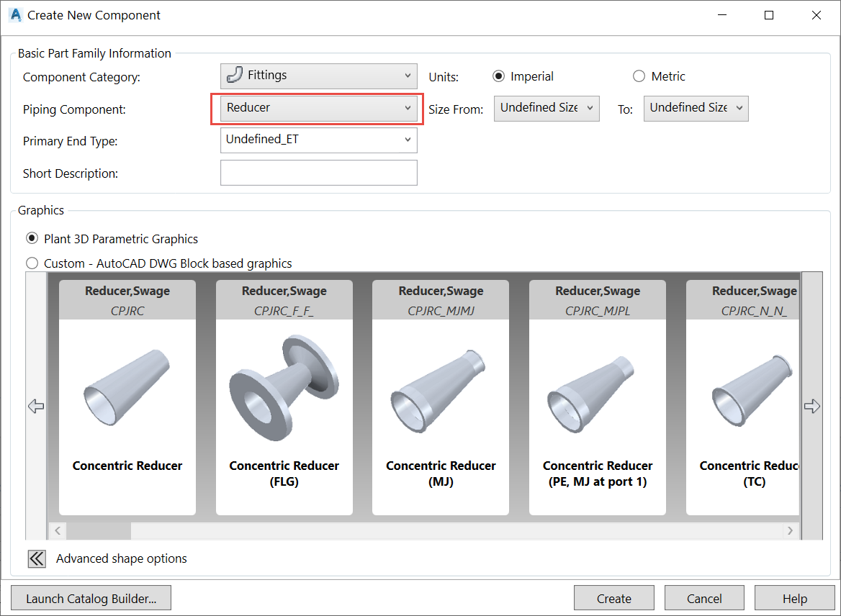841x616 pixels.
Task: Enable Custom AutoCAD DWG Block based graphics
Action: click(x=32, y=263)
